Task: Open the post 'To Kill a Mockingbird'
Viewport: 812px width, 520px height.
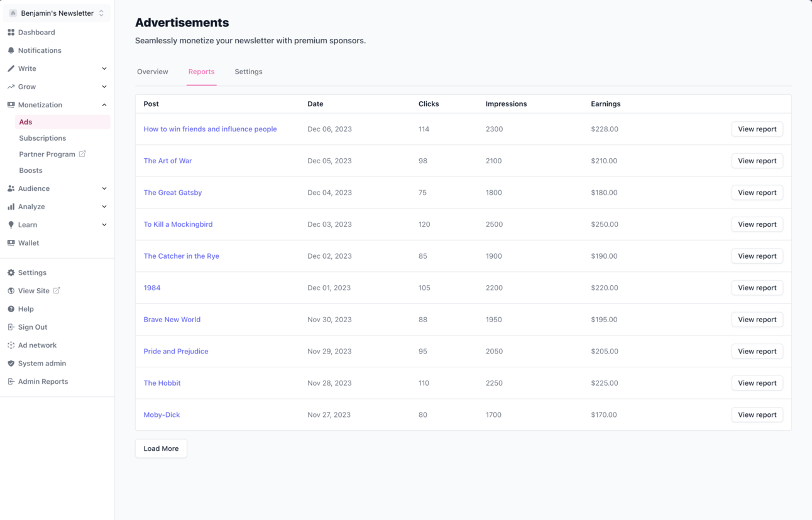Action: (x=178, y=224)
